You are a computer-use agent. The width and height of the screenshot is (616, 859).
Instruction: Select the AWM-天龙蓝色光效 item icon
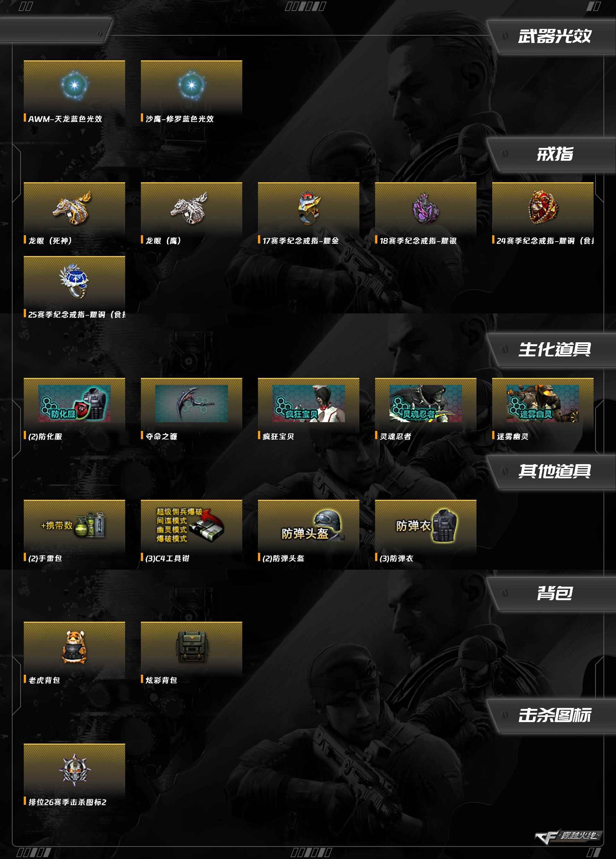74,85
